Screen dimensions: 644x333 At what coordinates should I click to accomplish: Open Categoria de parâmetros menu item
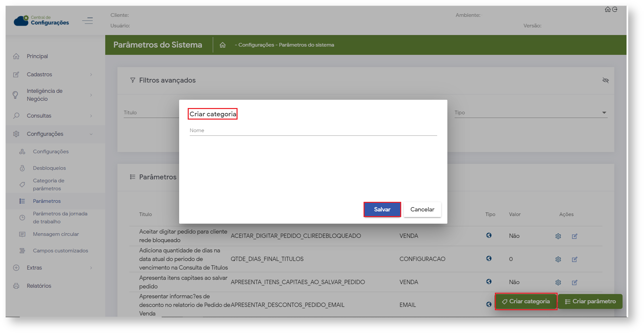click(x=48, y=185)
